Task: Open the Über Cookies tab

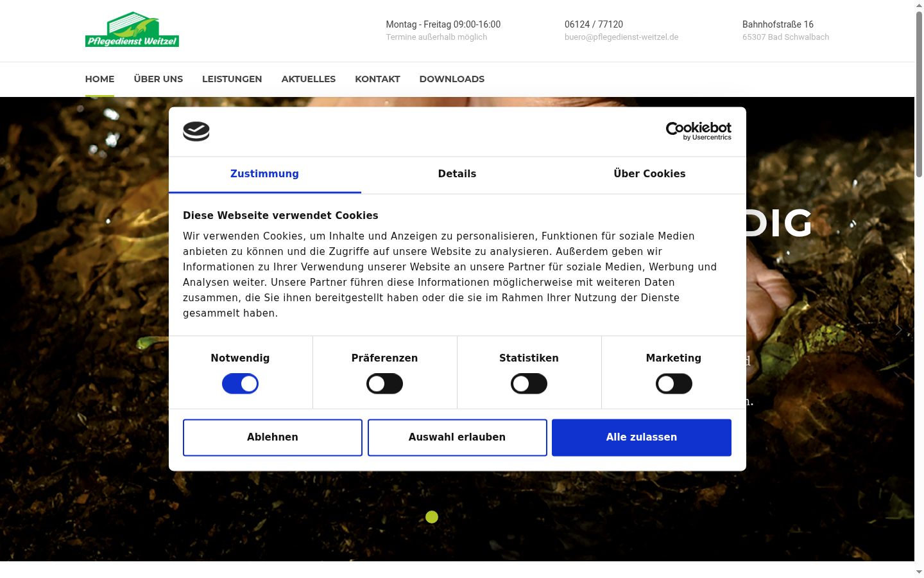Action: (649, 174)
